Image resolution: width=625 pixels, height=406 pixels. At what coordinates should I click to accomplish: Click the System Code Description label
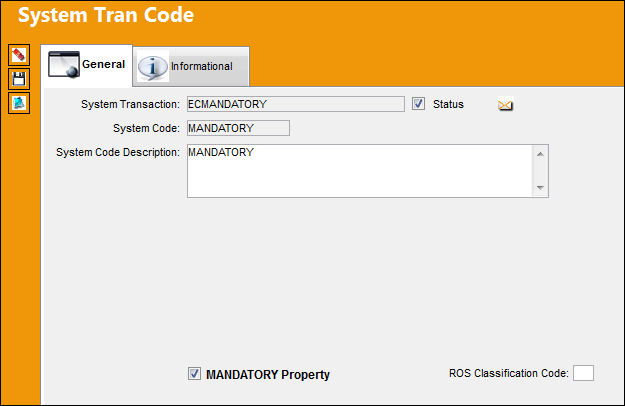tap(118, 152)
